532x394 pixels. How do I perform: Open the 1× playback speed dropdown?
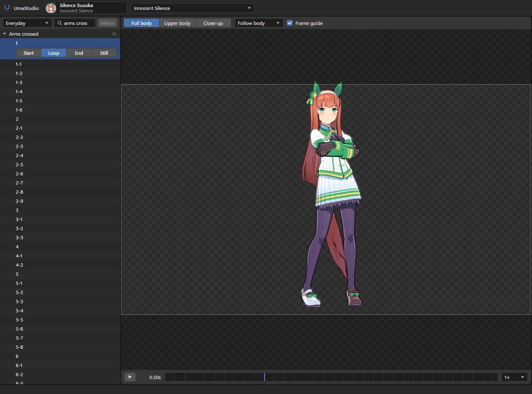click(x=514, y=377)
